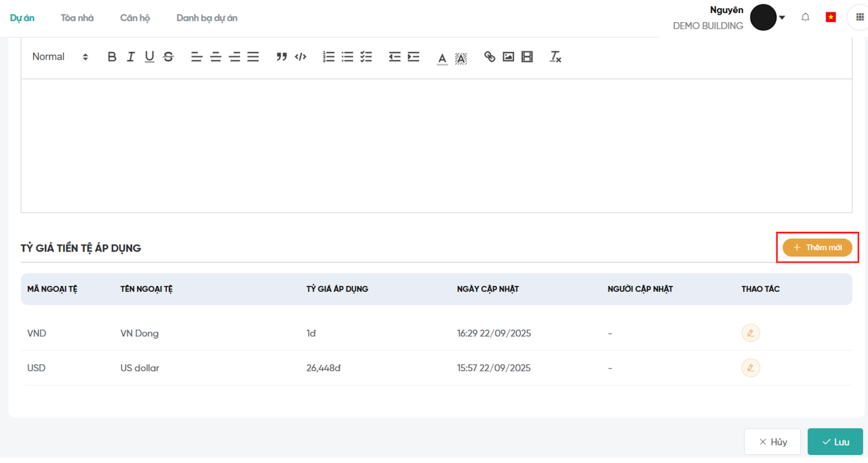
Task: Insert an image into editor
Action: (x=508, y=57)
